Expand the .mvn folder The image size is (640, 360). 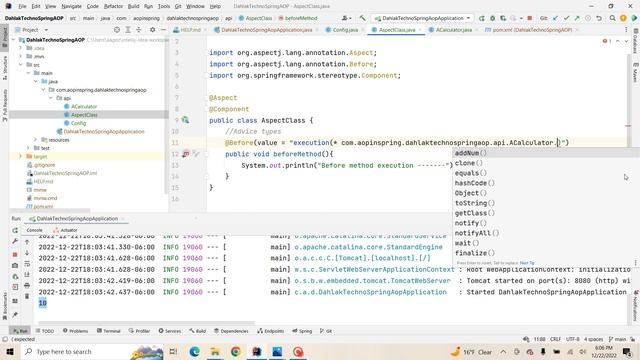pos(21,56)
